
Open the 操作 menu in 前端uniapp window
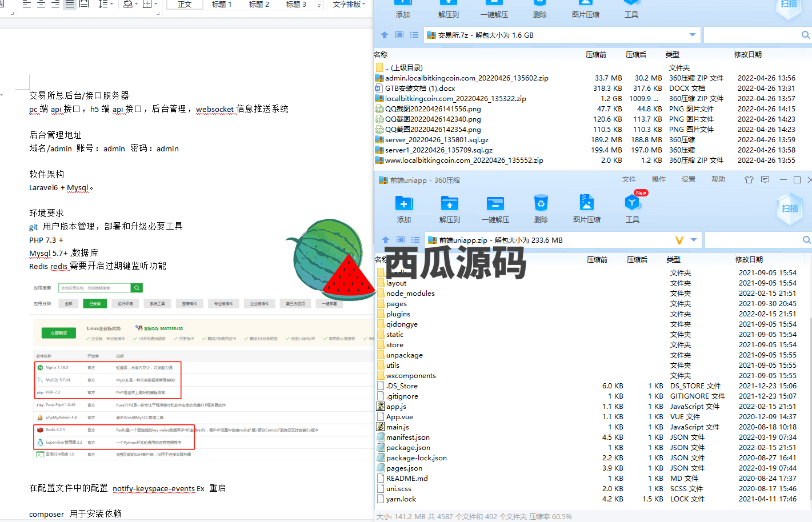click(x=659, y=179)
